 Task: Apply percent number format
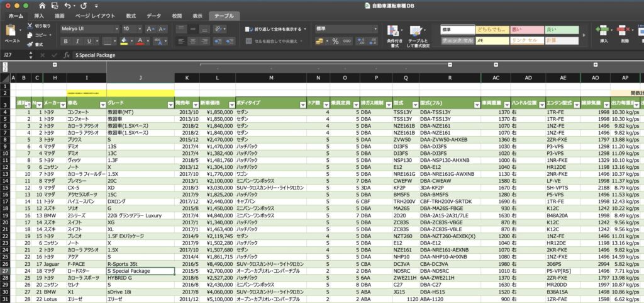tap(336, 41)
